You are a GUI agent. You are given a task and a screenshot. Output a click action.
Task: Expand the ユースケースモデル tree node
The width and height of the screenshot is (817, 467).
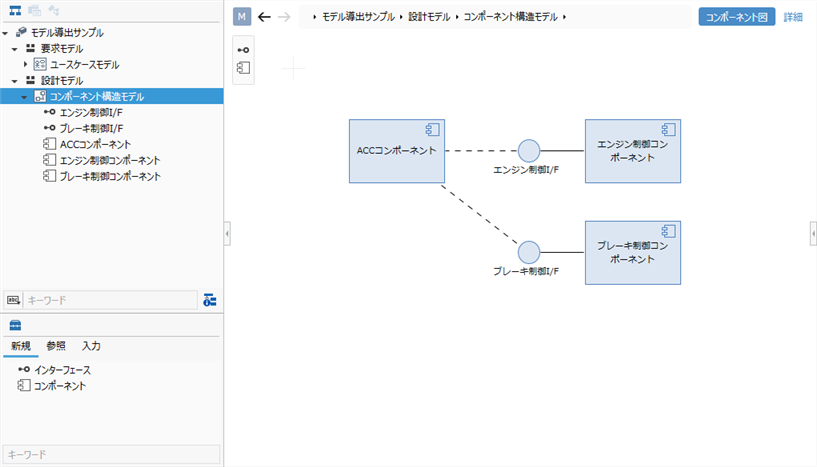coord(27,65)
